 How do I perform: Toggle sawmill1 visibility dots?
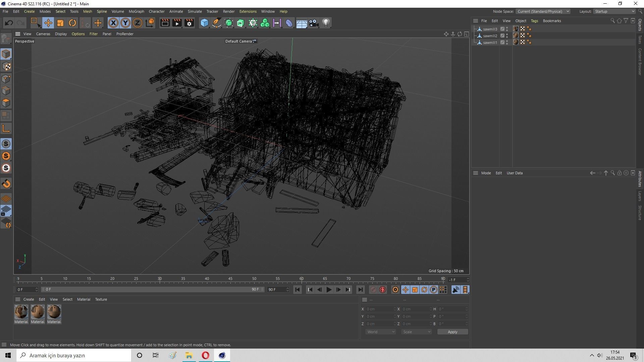point(507,43)
